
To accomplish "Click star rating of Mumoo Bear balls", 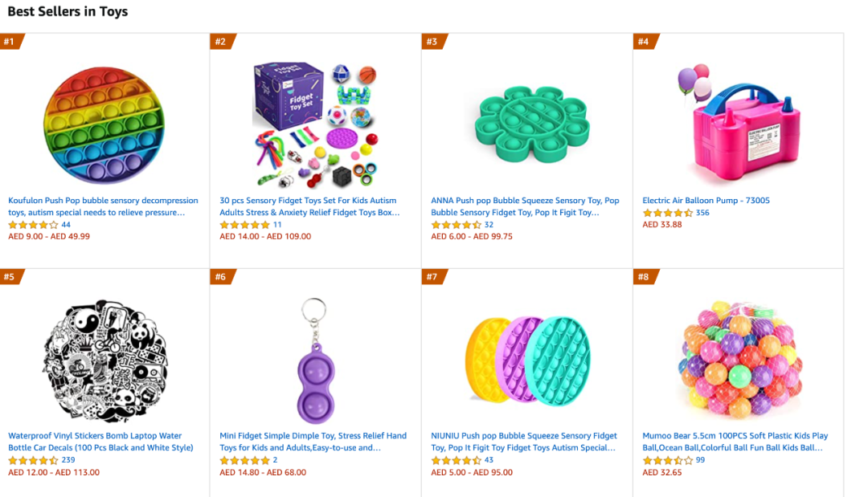I will tap(667, 460).
